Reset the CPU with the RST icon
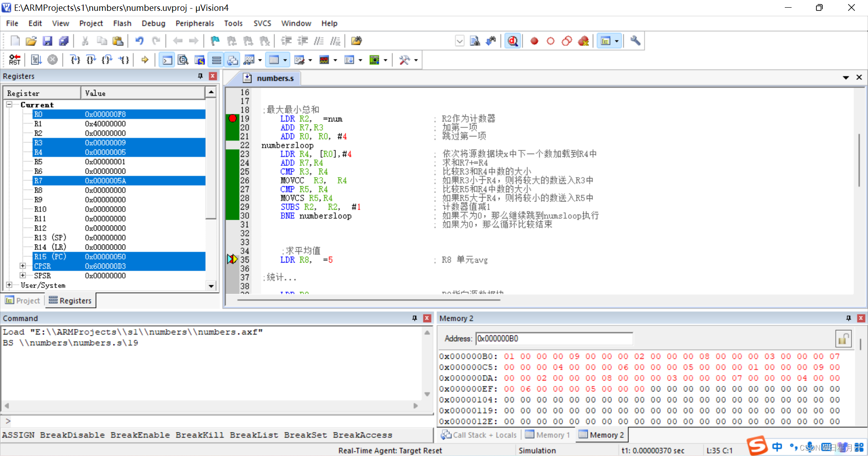The height and width of the screenshot is (456, 868). tap(14, 60)
